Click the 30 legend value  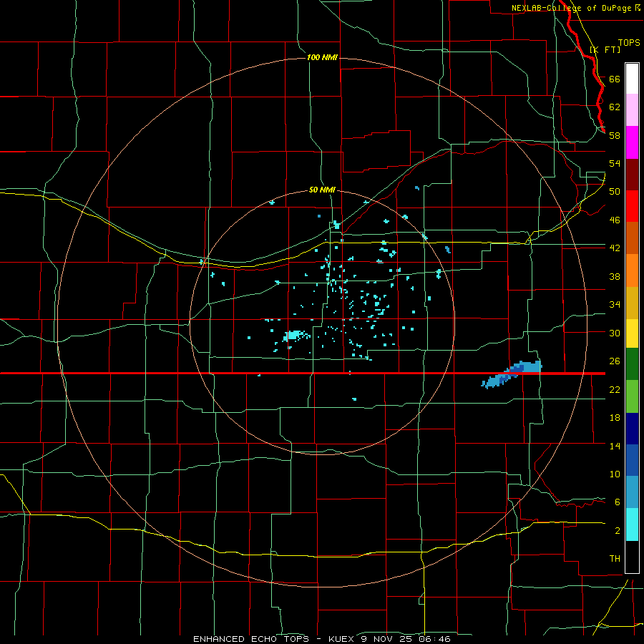pos(615,333)
